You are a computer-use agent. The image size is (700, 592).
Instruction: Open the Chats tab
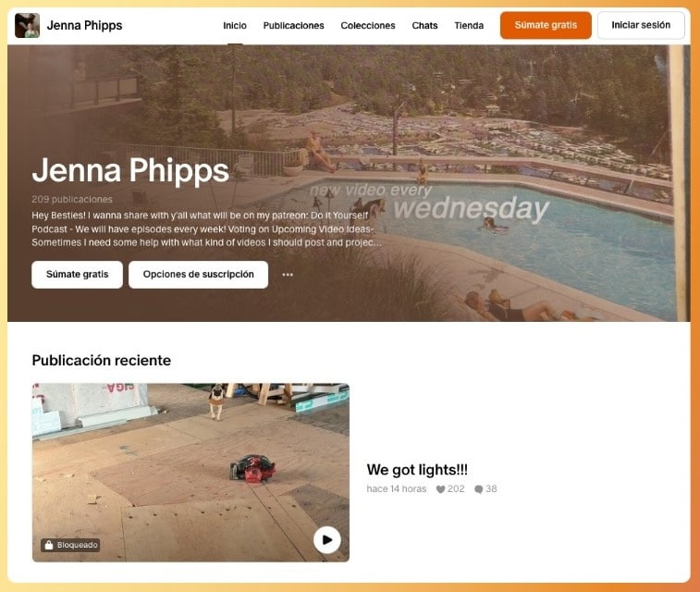(424, 26)
